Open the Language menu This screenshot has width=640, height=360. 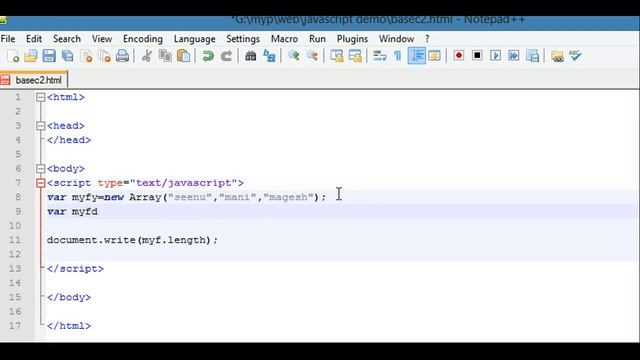(195, 39)
